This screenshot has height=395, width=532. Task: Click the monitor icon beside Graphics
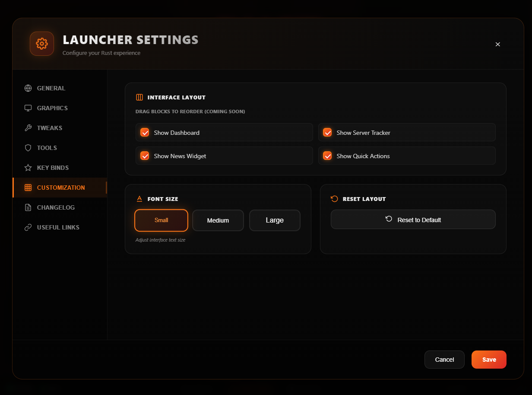pyautogui.click(x=28, y=108)
